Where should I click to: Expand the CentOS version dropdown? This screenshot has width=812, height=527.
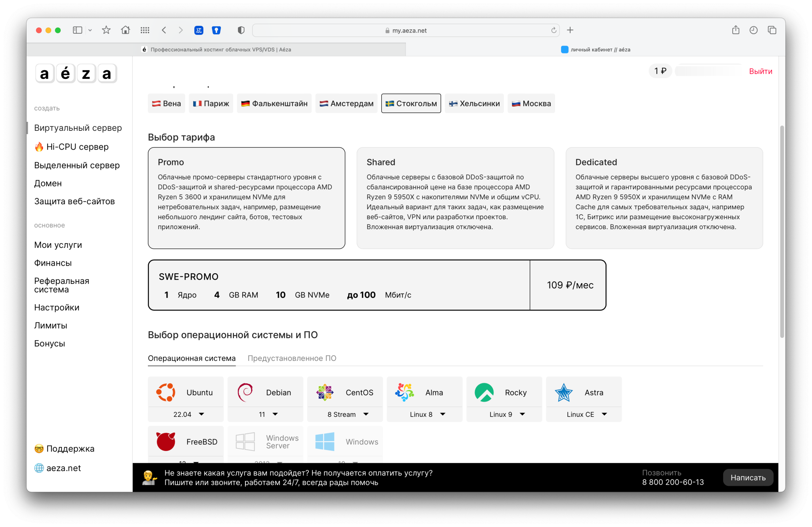(x=349, y=414)
